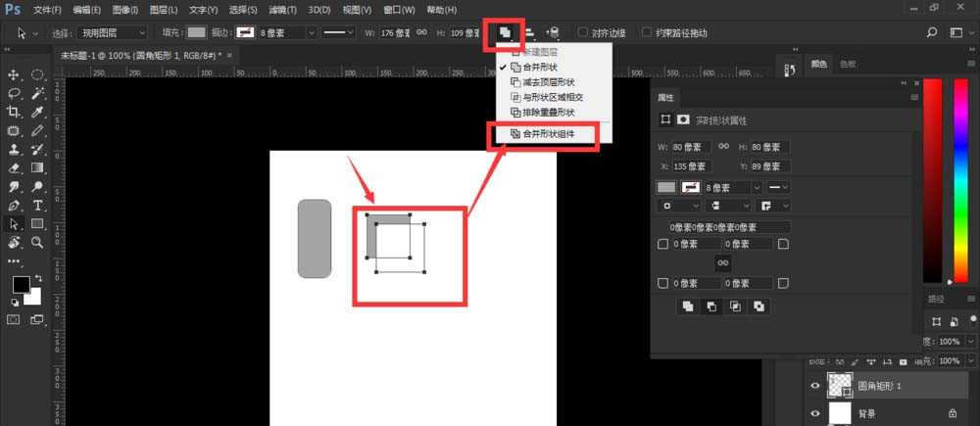This screenshot has height=426, width=980.
Task: Click the path operations icon in options bar
Action: click(505, 32)
